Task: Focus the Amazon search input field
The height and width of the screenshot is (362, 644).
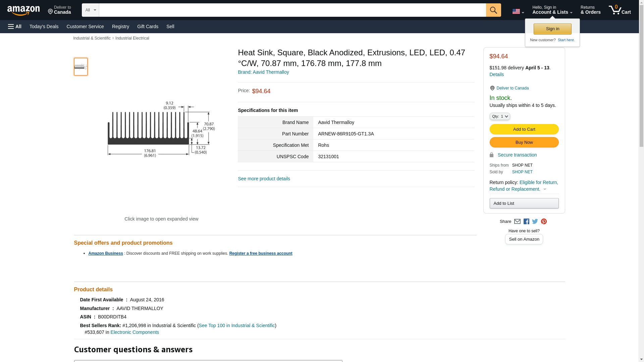Action: (292, 10)
